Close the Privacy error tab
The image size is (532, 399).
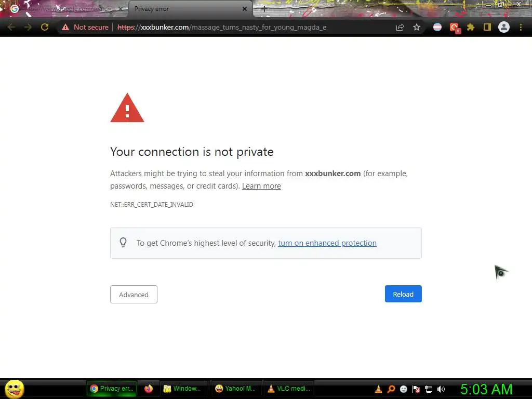click(x=245, y=9)
